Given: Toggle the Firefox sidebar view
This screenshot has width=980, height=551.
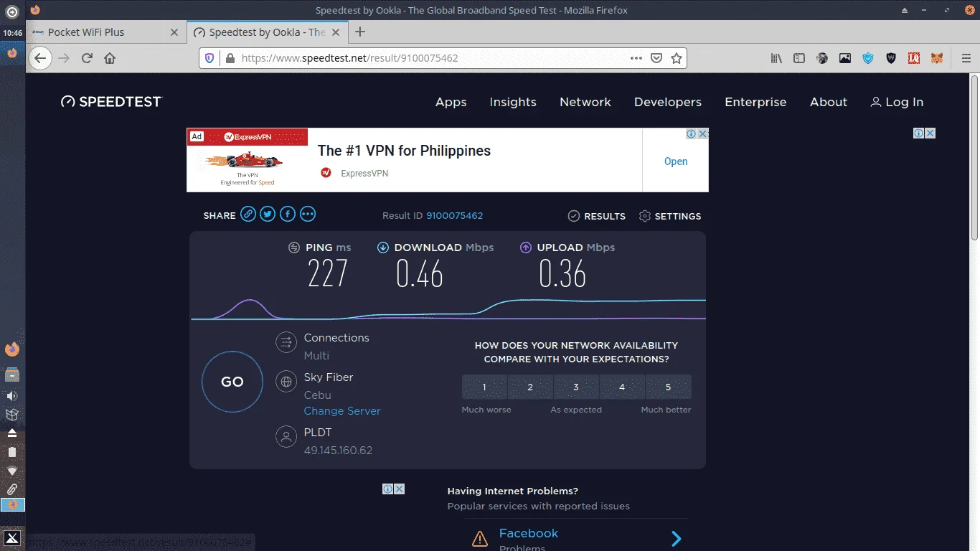Looking at the screenshot, I should point(798,58).
